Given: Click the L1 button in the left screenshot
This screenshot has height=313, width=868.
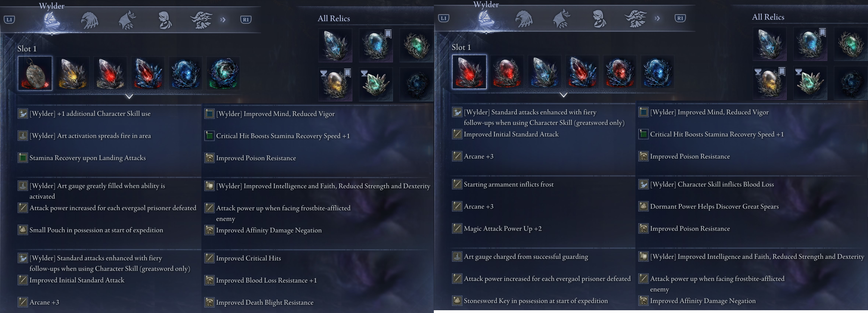Looking at the screenshot, I should click(x=9, y=20).
